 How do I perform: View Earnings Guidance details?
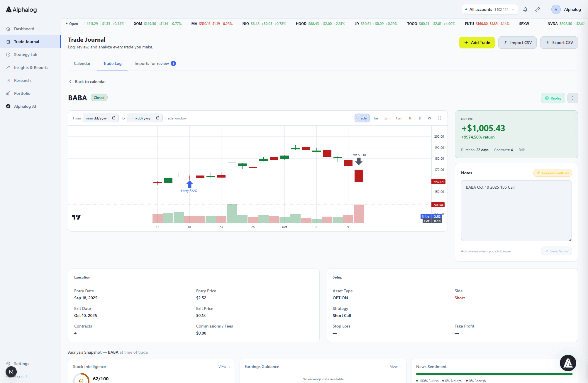[x=396, y=367]
